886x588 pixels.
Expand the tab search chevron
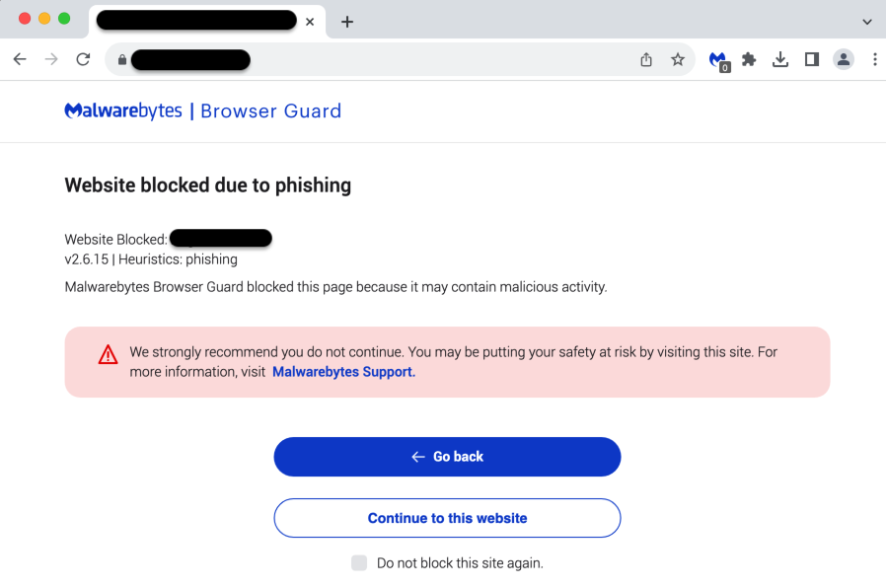(867, 22)
